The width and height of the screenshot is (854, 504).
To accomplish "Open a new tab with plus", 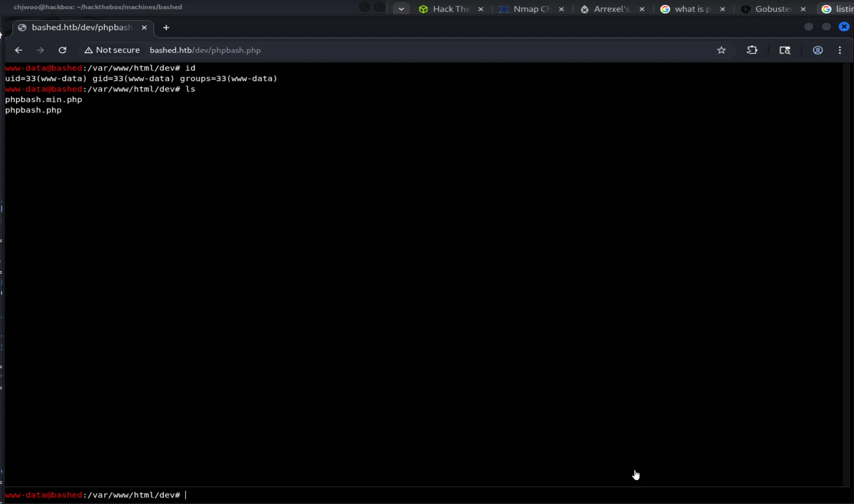I will (166, 27).
